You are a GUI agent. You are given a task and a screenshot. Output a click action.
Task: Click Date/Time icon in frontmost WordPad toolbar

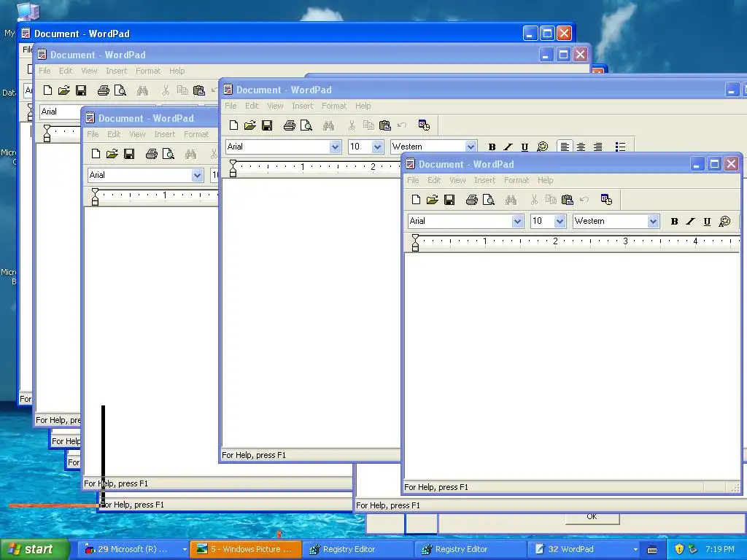point(606,200)
